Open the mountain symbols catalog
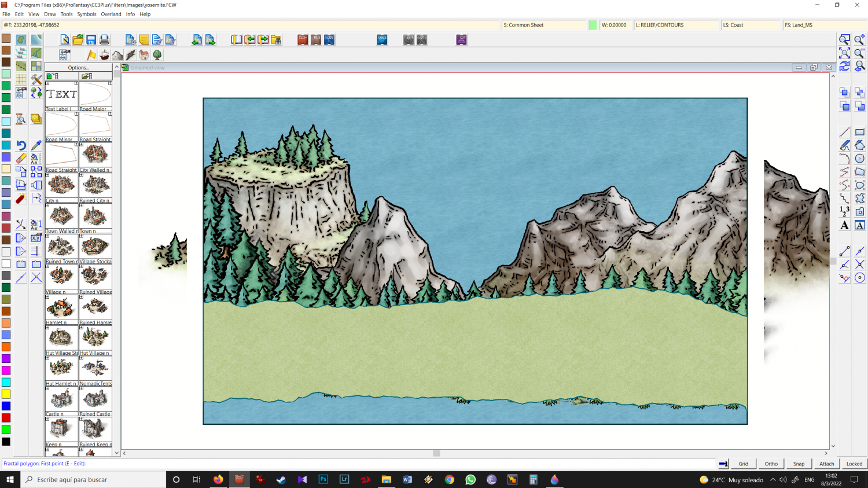The height and width of the screenshot is (488, 868). coord(117,55)
